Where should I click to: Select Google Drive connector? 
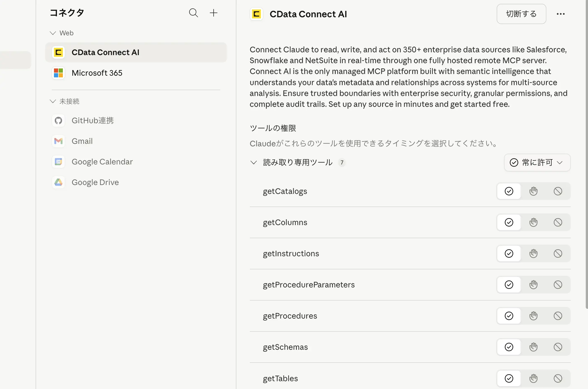point(136,182)
